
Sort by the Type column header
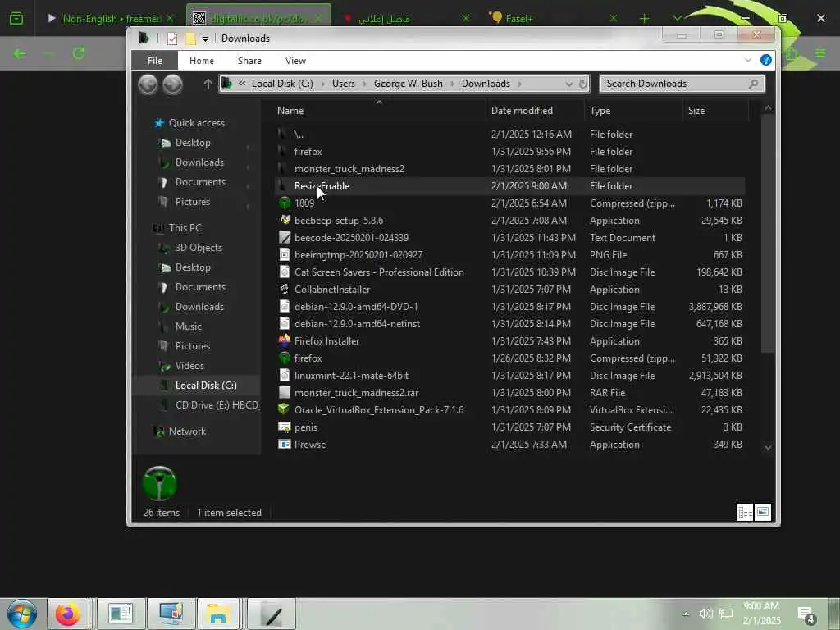[600, 111]
